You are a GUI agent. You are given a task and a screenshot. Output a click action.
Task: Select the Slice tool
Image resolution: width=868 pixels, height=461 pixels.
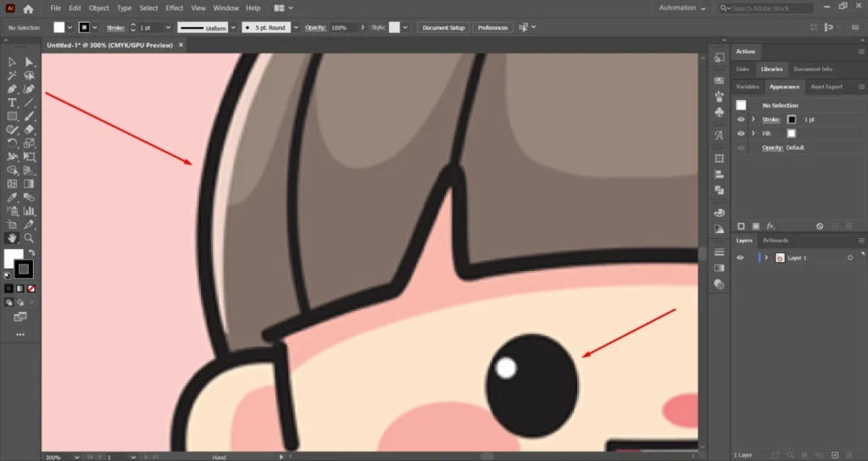(x=29, y=225)
